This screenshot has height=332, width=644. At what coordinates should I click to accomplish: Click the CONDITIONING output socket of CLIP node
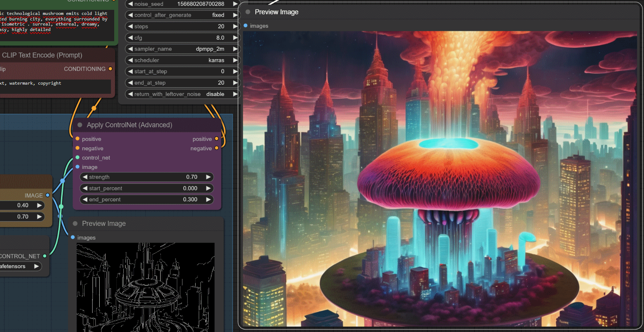point(110,69)
